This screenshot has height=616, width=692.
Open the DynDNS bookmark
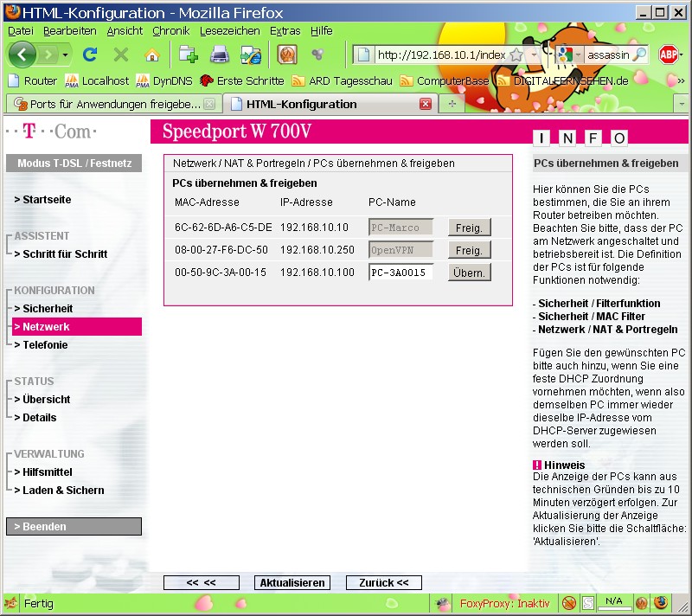tap(164, 80)
